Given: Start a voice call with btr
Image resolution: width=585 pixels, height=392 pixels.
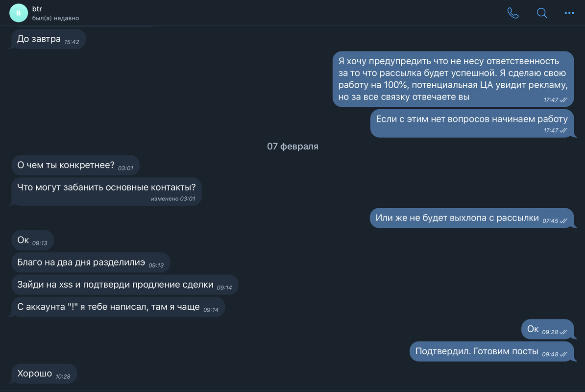Looking at the screenshot, I should click(513, 13).
